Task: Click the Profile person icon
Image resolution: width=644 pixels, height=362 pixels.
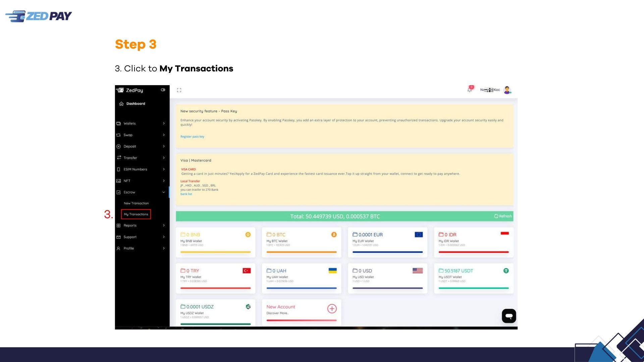Action: (x=118, y=248)
